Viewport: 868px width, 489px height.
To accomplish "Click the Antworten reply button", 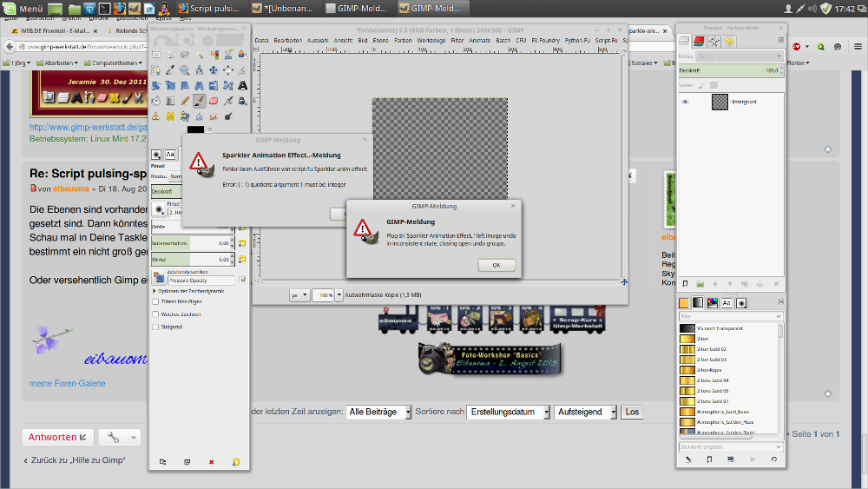I will coord(57,437).
